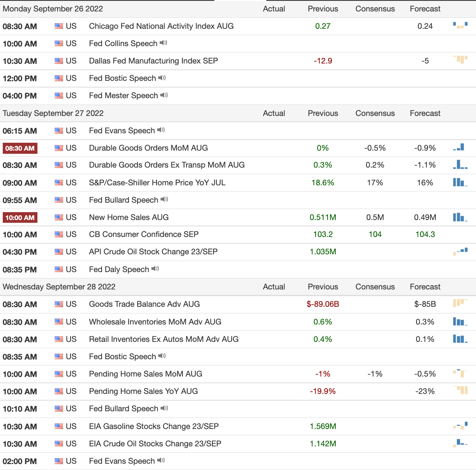Screen dimensions: 476x470
Task: Click US flag on Chicago Fed National Activity row
Action: (x=59, y=26)
